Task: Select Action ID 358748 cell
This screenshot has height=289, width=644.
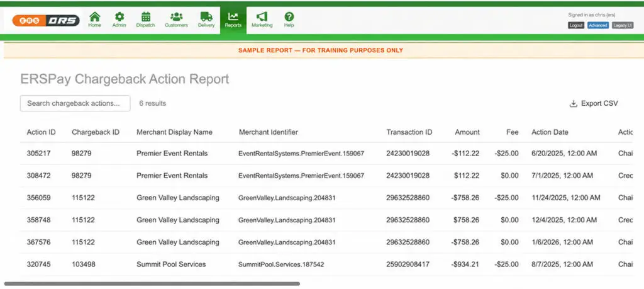Action: pyautogui.click(x=38, y=220)
